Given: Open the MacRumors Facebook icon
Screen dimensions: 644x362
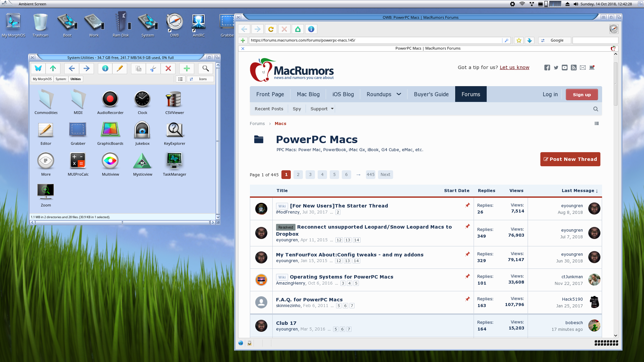Looking at the screenshot, I should [x=547, y=68].
